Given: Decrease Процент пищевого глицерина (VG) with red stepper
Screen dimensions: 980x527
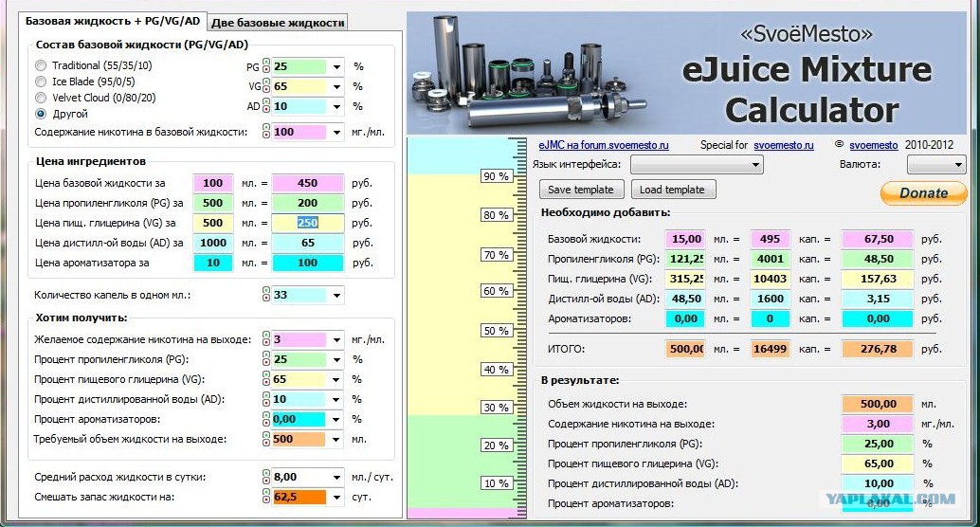Looking at the screenshot, I should (x=266, y=383).
